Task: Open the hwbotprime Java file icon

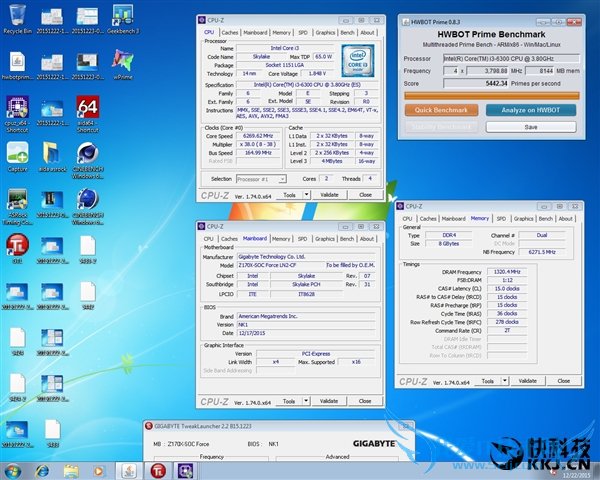Action: pos(17,65)
